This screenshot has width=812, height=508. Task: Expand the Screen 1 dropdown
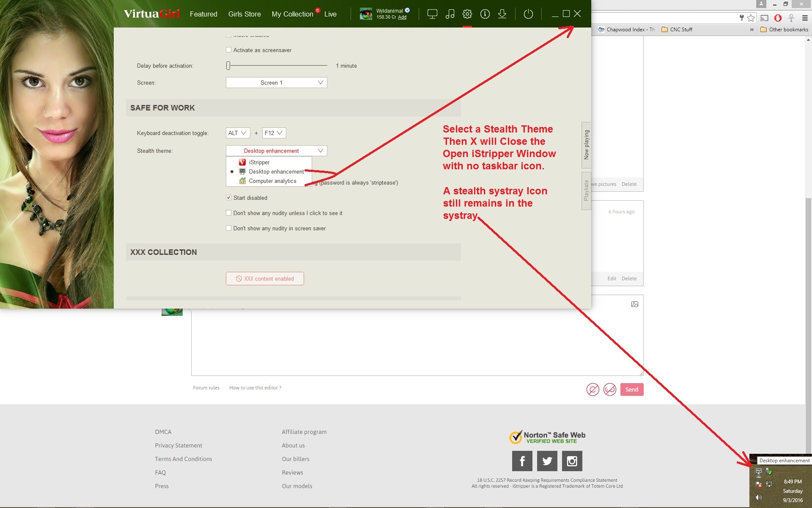coord(276,83)
